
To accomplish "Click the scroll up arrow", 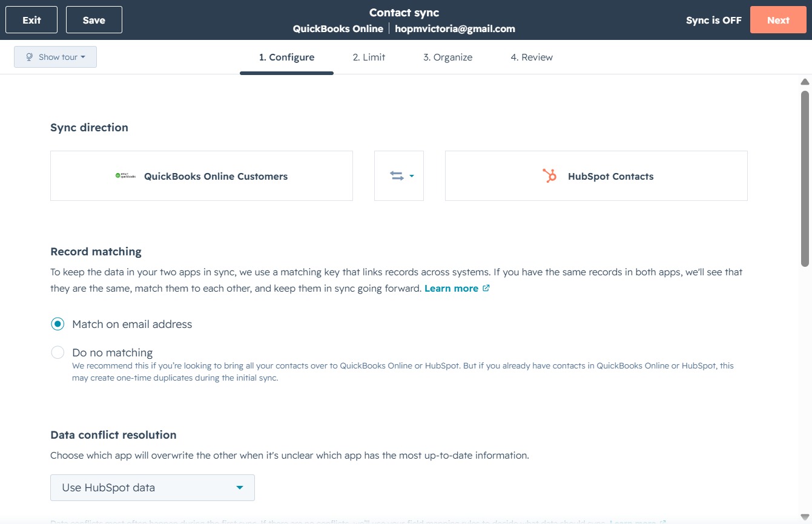I will point(805,82).
